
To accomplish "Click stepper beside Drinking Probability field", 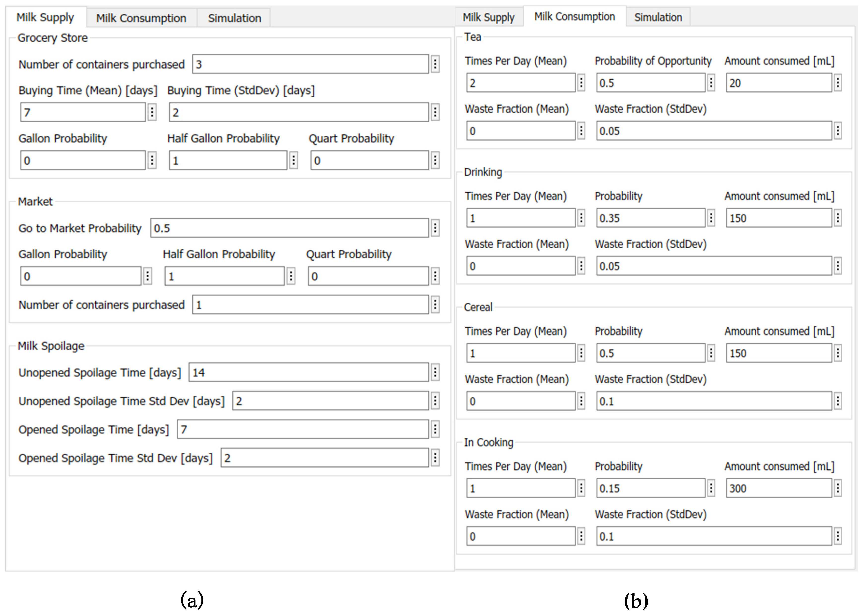I will (711, 218).
